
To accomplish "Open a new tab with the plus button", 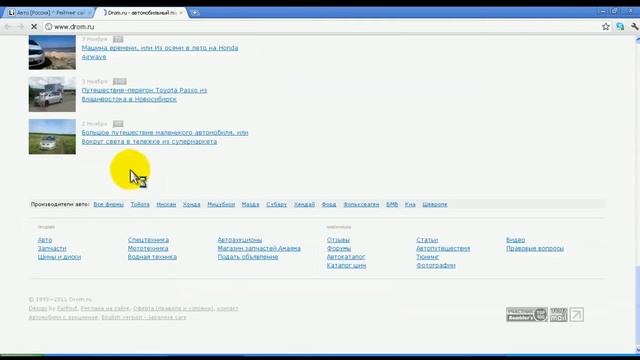I will [195, 13].
